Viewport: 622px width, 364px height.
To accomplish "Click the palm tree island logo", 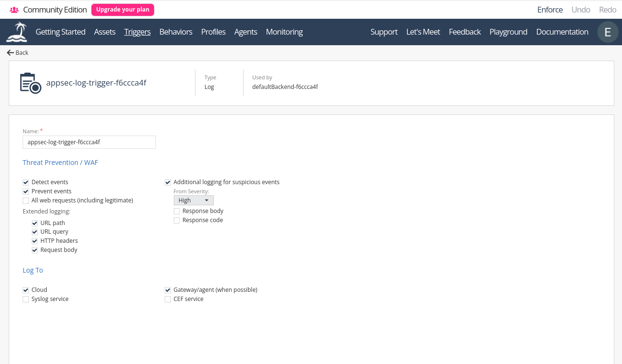I will click(17, 32).
